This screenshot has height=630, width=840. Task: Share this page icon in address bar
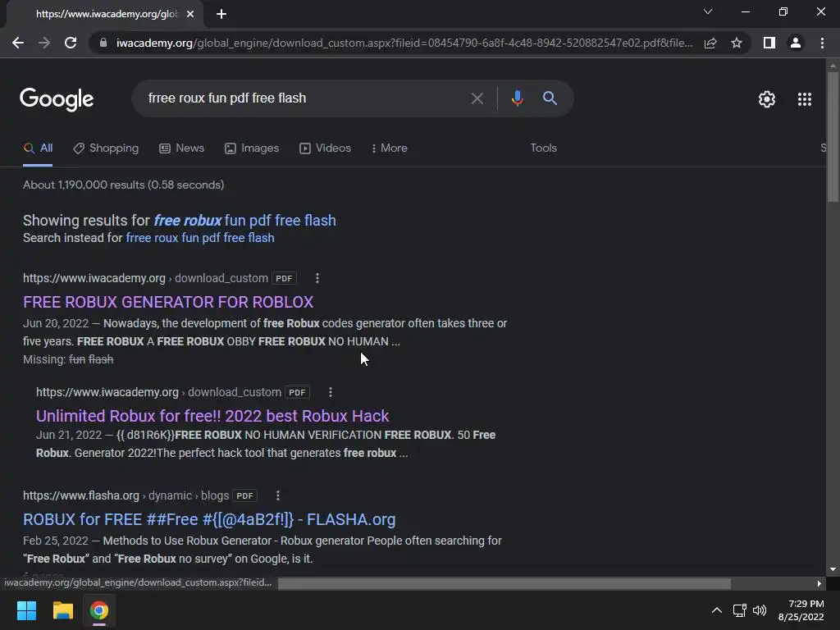(x=710, y=43)
